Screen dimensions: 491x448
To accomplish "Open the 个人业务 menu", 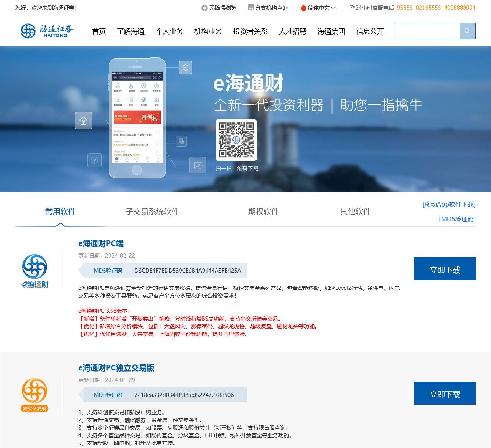I will [x=170, y=31].
